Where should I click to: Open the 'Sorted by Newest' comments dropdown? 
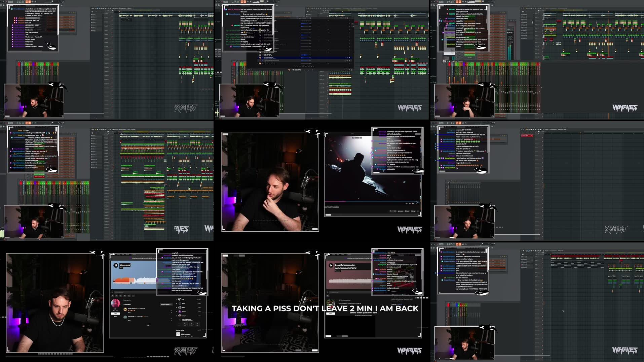[x=166, y=304]
